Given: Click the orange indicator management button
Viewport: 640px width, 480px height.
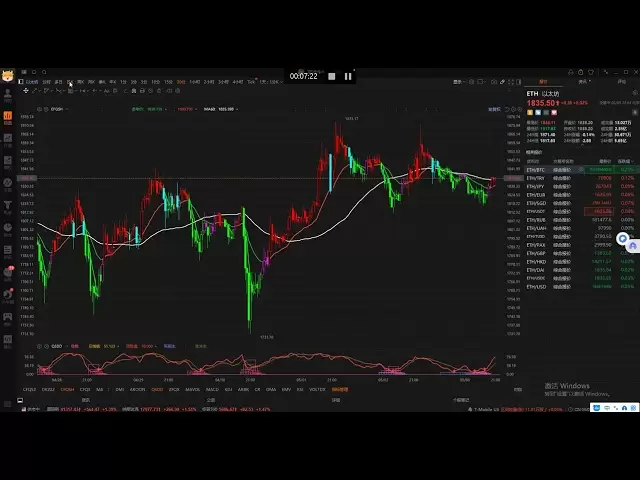Looking at the screenshot, I should [340, 389].
